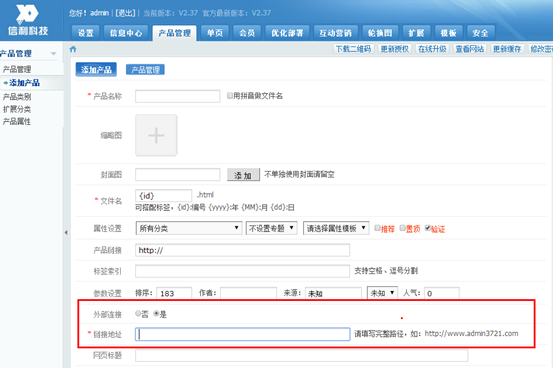Image resolution: width=553 pixels, height=368 pixels.
Task: Click the home icon in breadcrumb bar
Action: coord(73,49)
